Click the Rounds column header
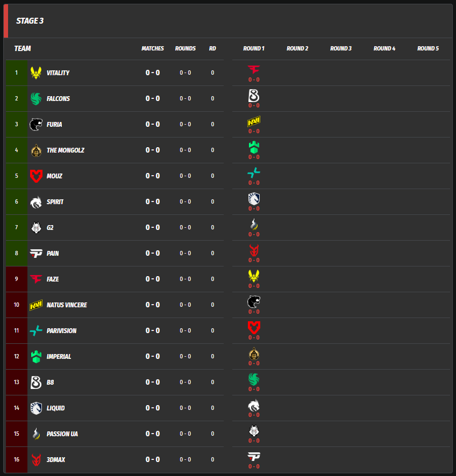This screenshot has height=476, width=456. tap(186, 48)
